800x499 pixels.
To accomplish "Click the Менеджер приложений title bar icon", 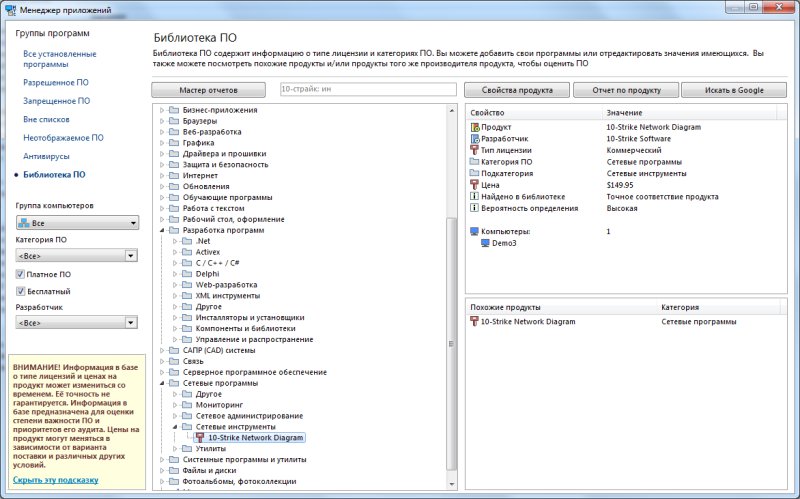I will point(10,10).
